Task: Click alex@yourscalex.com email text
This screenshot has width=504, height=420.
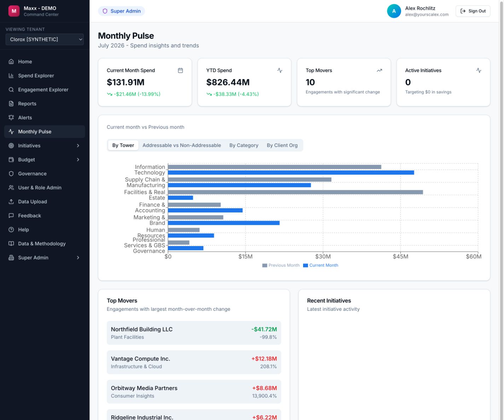Action: [x=427, y=14]
